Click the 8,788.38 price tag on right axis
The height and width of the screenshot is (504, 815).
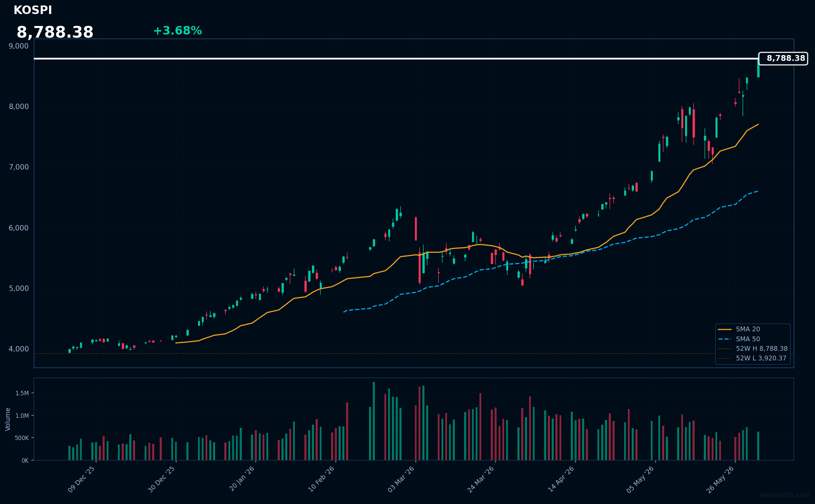tap(783, 58)
